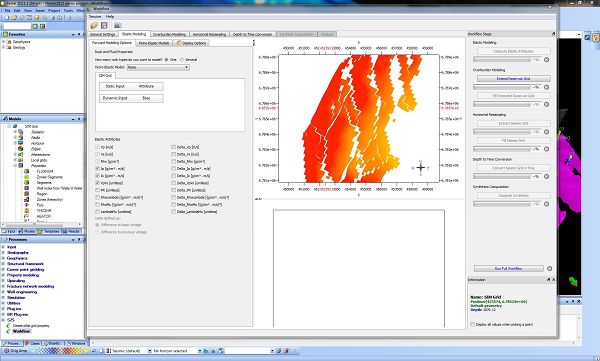Viewport: 600px width, 361px height.
Task: Open Help menu in Workflow window
Action: 110,17
